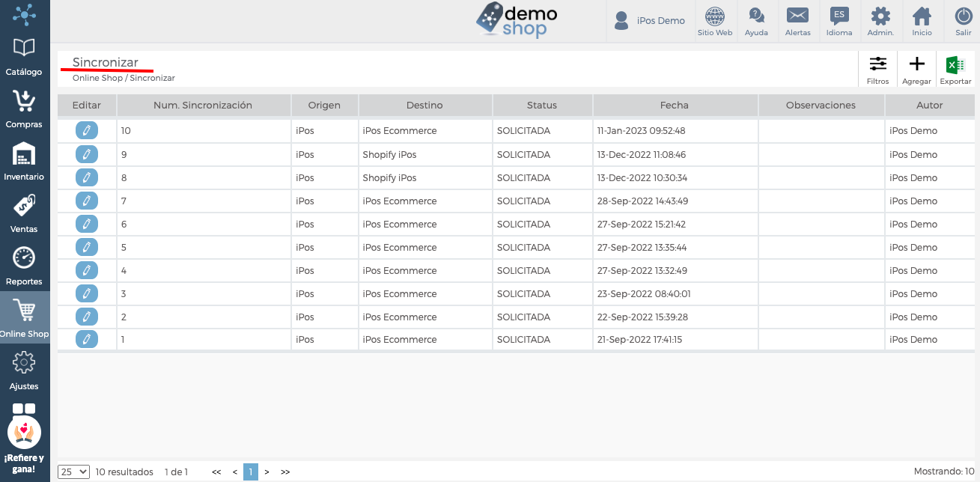Click iPos Ecommerce in row 2

(x=400, y=317)
